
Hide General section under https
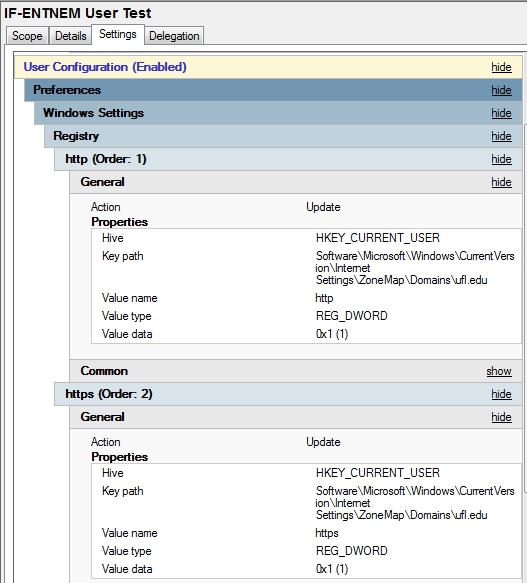(x=501, y=417)
